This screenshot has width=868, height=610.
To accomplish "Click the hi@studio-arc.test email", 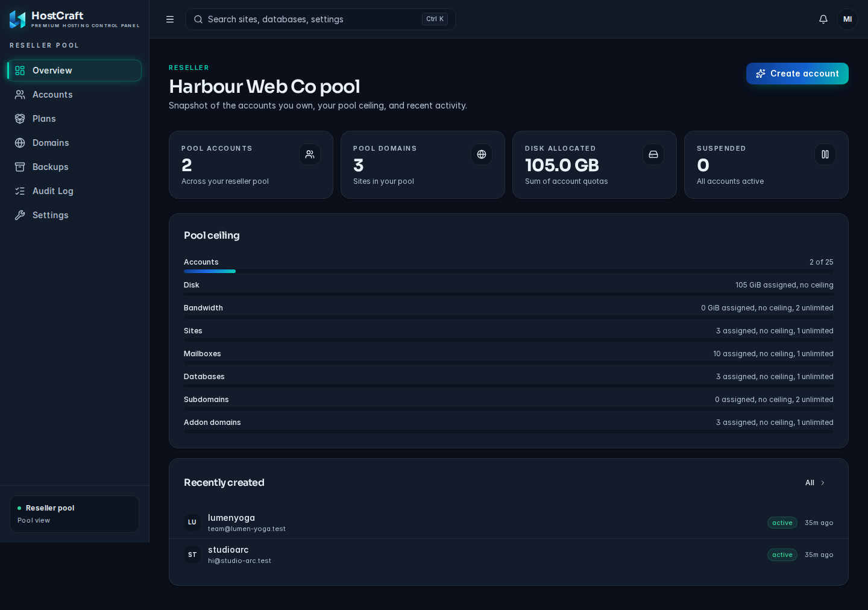I will tap(240, 561).
